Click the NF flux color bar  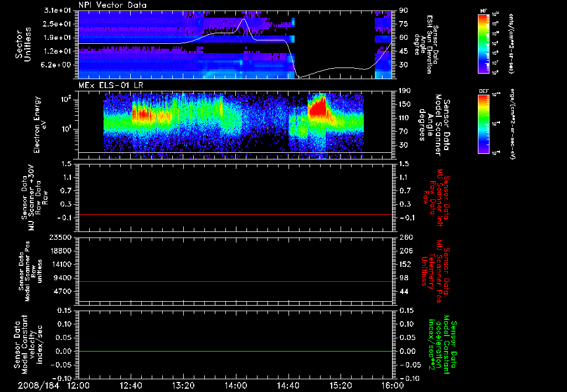tap(483, 44)
